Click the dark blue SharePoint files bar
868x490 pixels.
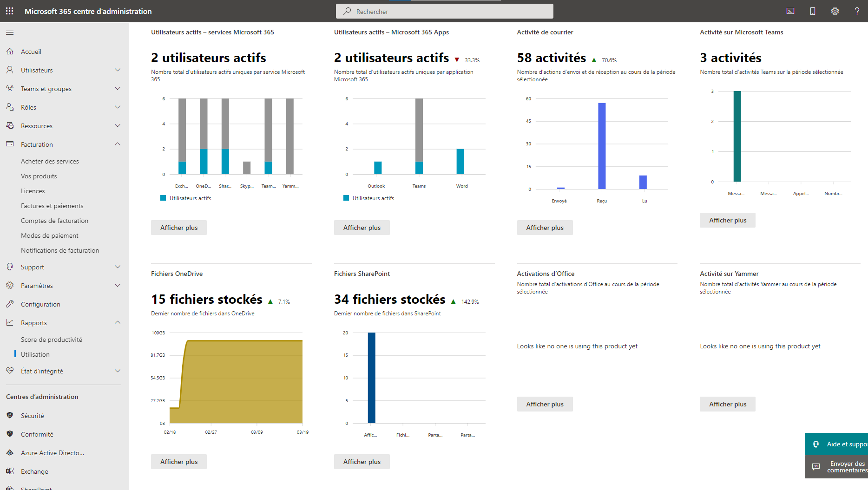pyautogui.click(x=371, y=378)
